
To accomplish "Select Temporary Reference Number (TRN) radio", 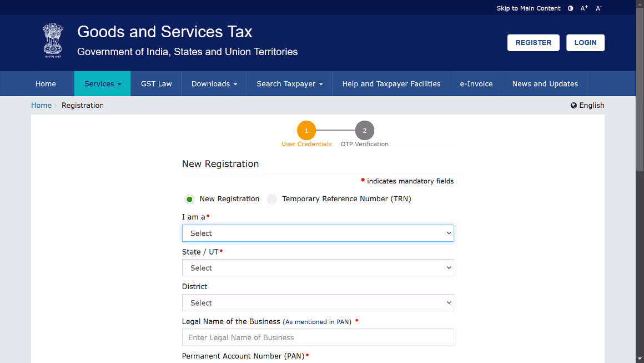I will coord(272,200).
